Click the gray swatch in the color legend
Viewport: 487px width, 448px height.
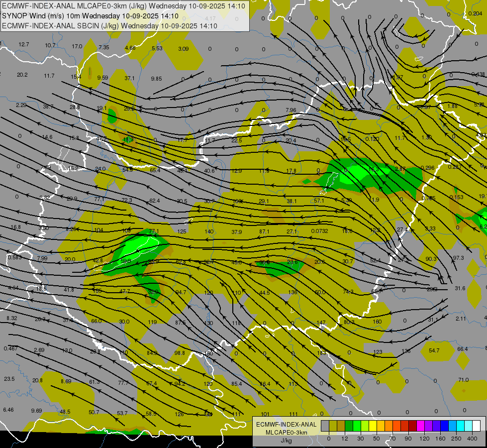coord(325,426)
